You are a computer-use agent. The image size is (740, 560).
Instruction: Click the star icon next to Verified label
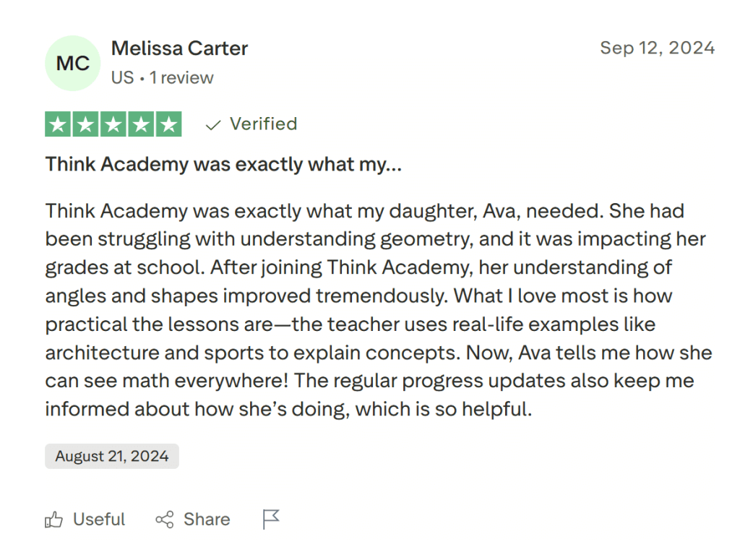(168, 124)
